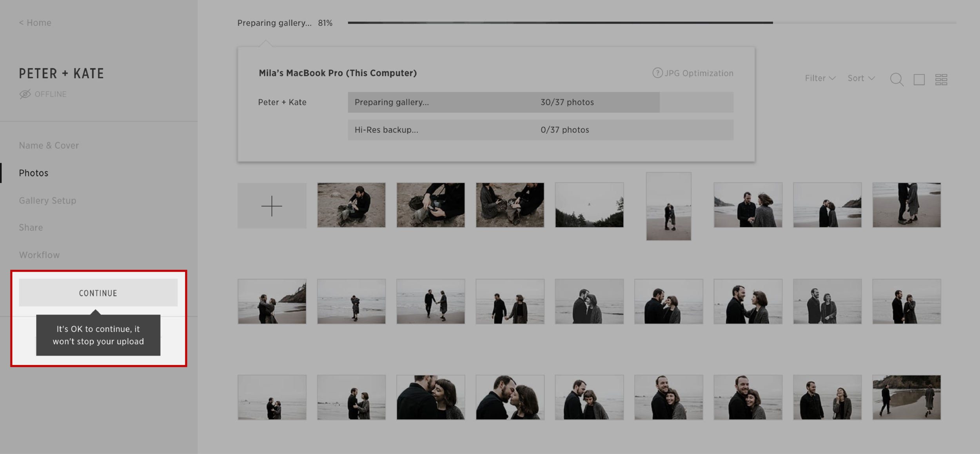980x454 pixels.
Task: Click the add photos plus tile
Action: (x=272, y=206)
